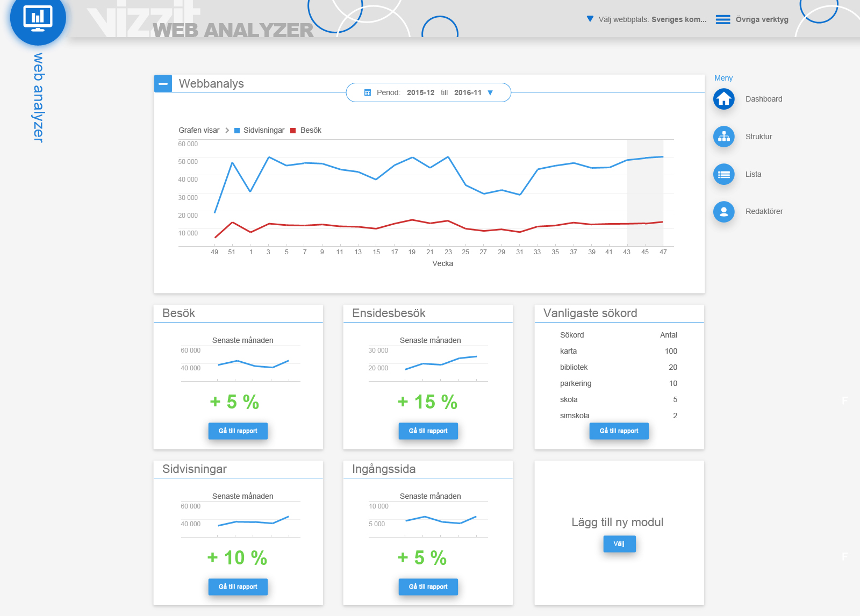This screenshot has width=860, height=616.
Task: Click the Meny heading in sidebar
Action: (x=723, y=78)
